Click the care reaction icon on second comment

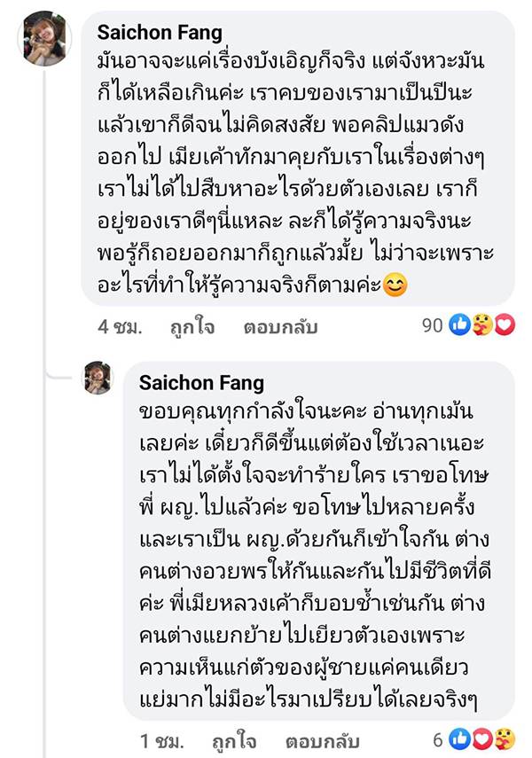pos(505,738)
